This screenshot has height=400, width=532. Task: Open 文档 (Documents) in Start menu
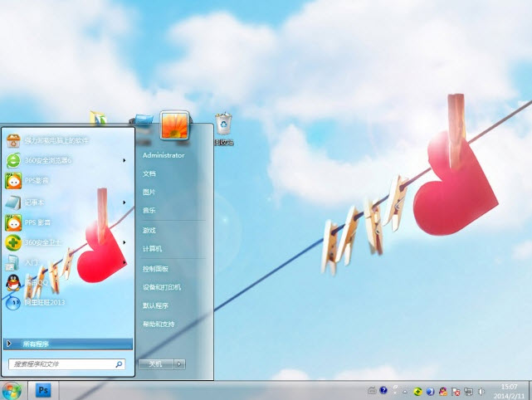(149, 173)
